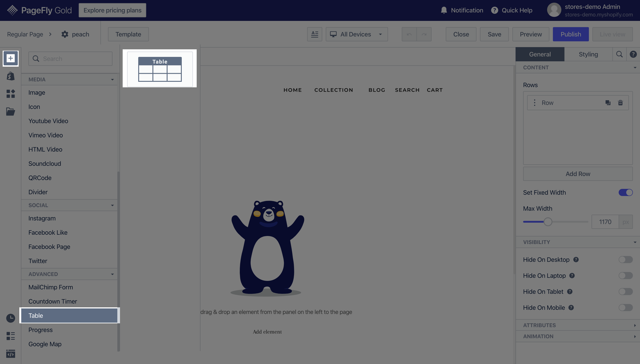Click the PageFly logo

[39, 10]
